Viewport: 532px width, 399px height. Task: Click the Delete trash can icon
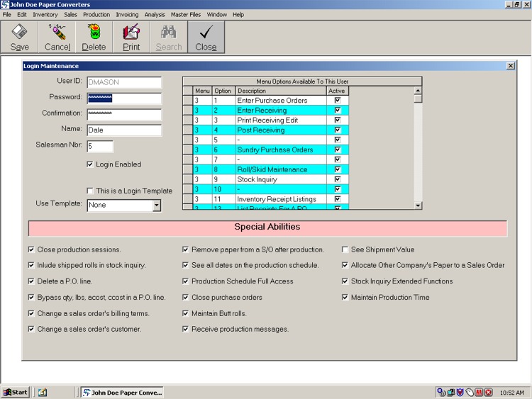pyautogui.click(x=94, y=32)
